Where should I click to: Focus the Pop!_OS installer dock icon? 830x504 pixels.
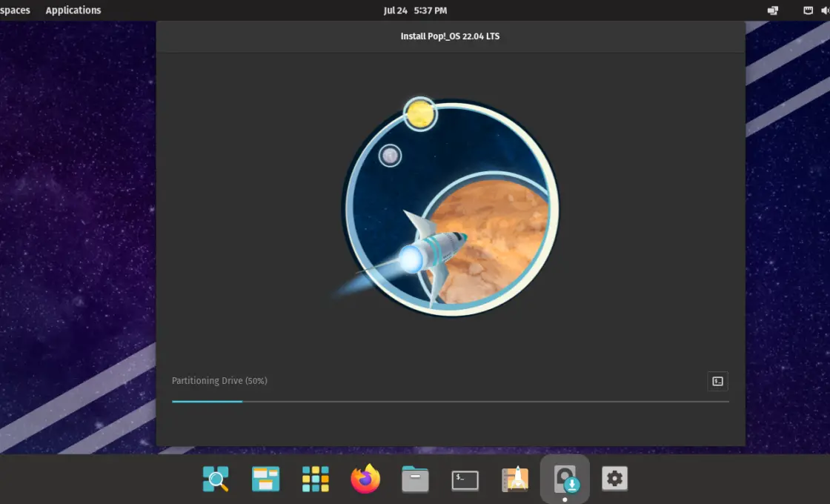[x=565, y=479]
